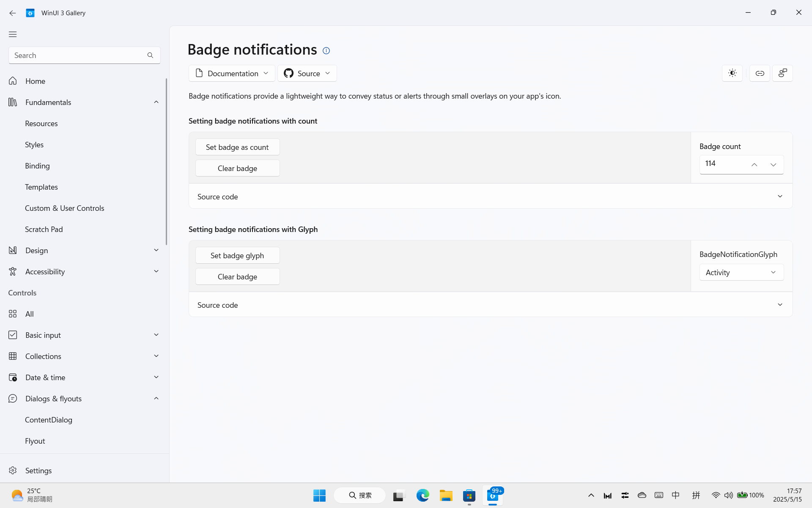Select the ContentDialog navigation item
The height and width of the screenshot is (508, 812).
(x=49, y=420)
